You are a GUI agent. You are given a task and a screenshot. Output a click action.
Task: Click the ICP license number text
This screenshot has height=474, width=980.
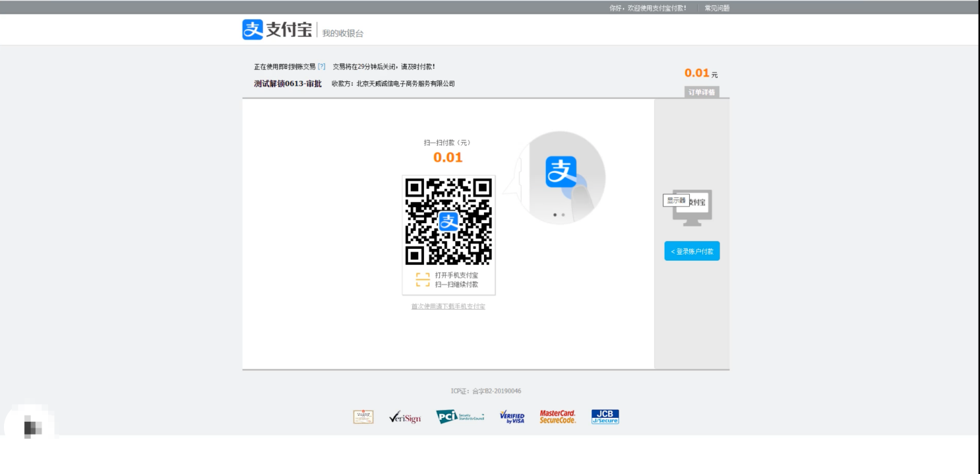tap(486, 391)
